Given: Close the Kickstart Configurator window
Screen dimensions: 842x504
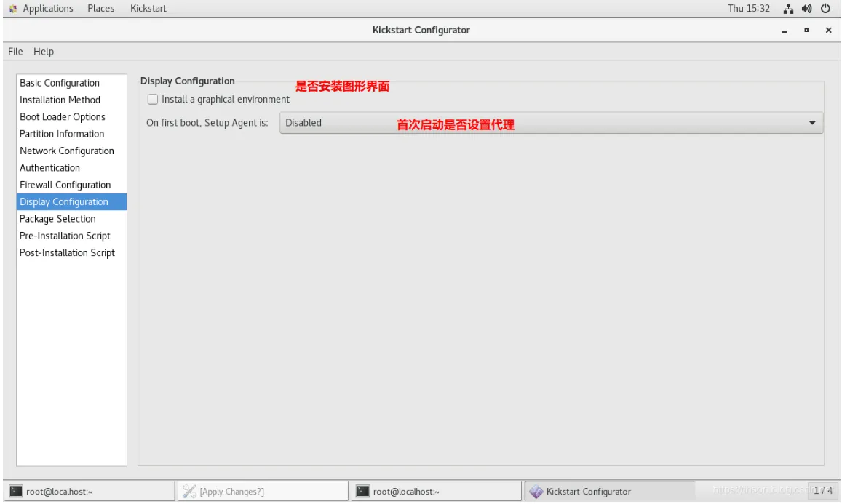Looking at the screenshot, I should [x=829, y=31].
